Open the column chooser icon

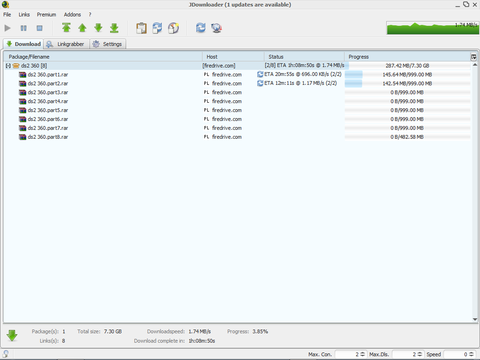tap(474, 57)
